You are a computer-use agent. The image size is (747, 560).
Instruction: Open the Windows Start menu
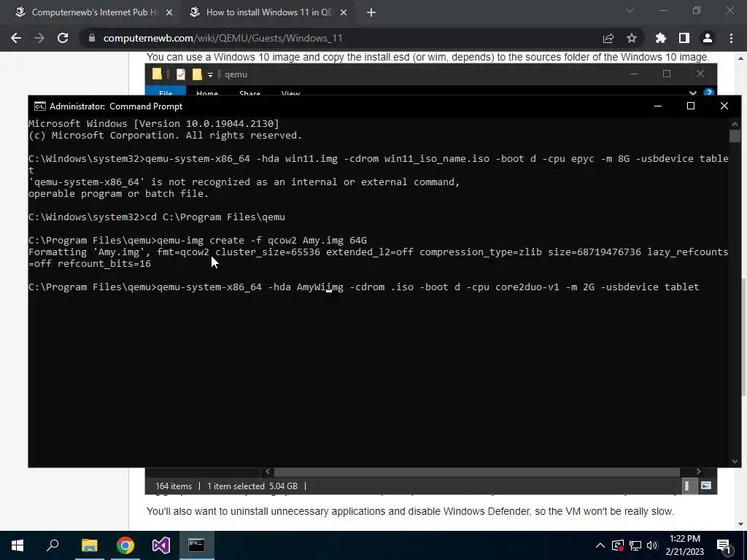18,545
